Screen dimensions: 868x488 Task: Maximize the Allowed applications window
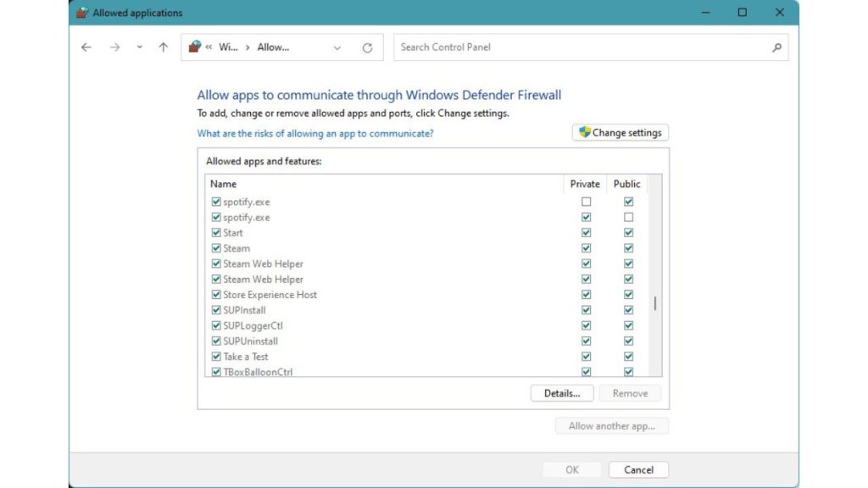click(x=743, y=13)
